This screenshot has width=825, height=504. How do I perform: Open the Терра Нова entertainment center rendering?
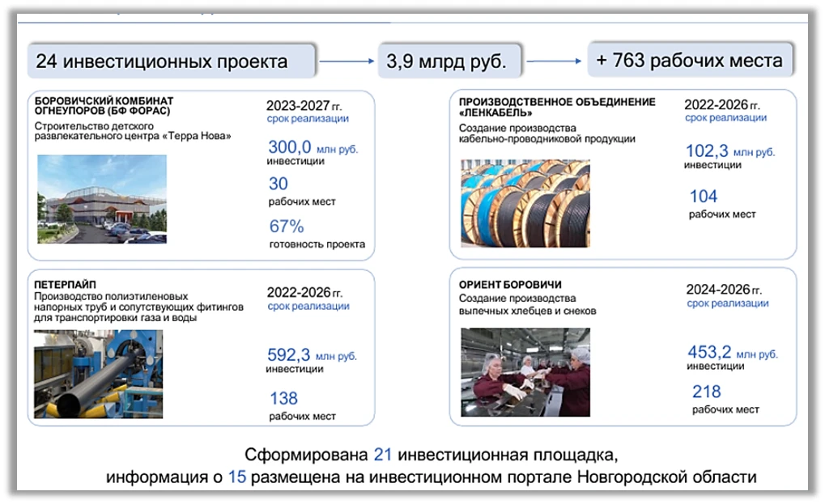click(x=102, y=199)
